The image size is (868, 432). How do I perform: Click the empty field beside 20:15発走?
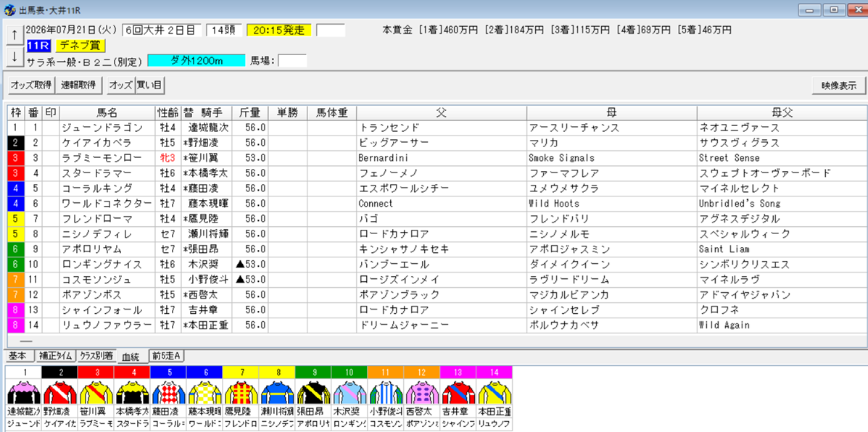point(331,30)
